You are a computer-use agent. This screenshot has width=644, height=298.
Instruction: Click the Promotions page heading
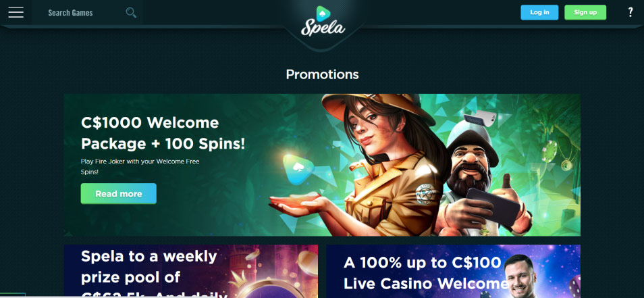click(x=322, y=74)
